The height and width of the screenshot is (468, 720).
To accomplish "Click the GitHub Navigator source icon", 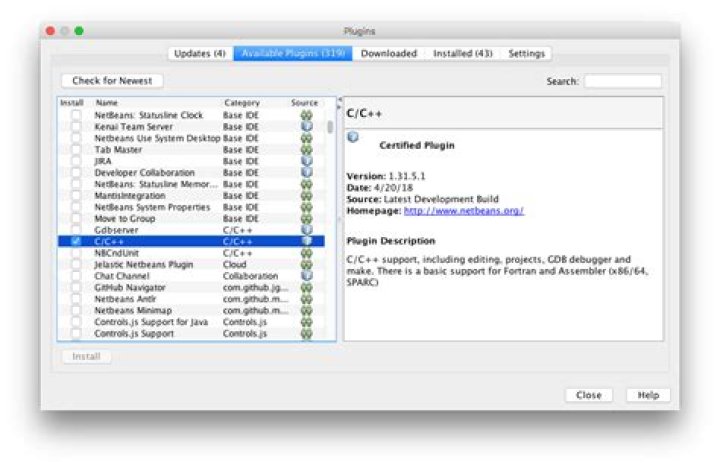I will (306, 287).
